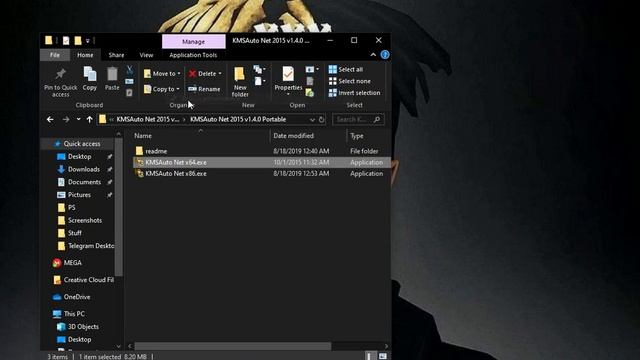Open the Easy access dropdown

[260, 81]
